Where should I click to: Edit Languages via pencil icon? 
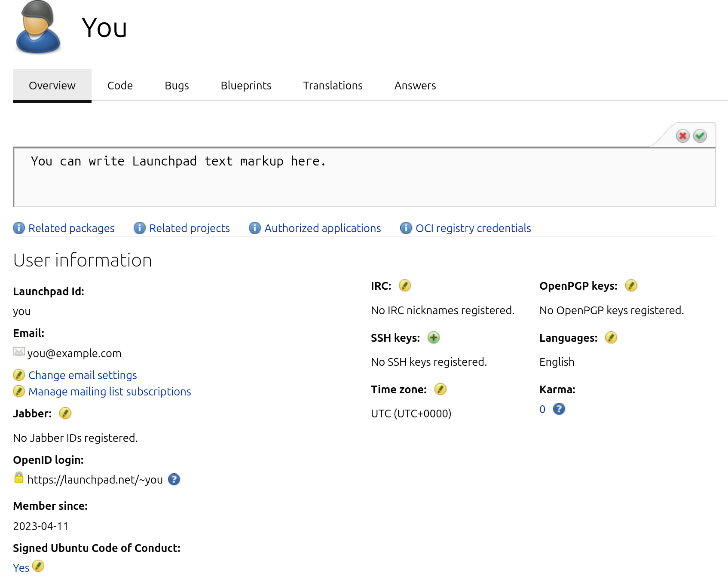click(x=611, y=338)
